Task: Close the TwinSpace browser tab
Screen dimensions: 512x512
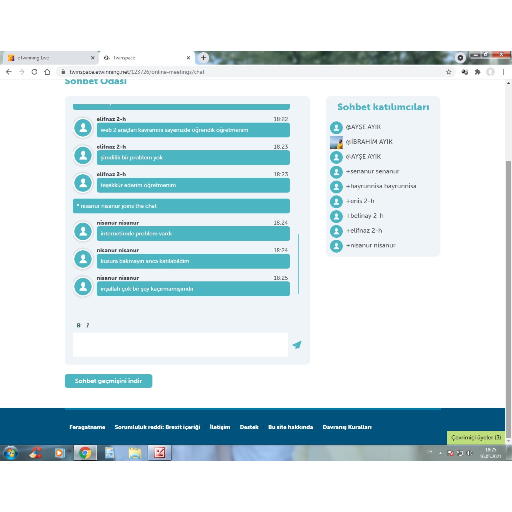Action: pyautogui.click(x=188, y=58)
